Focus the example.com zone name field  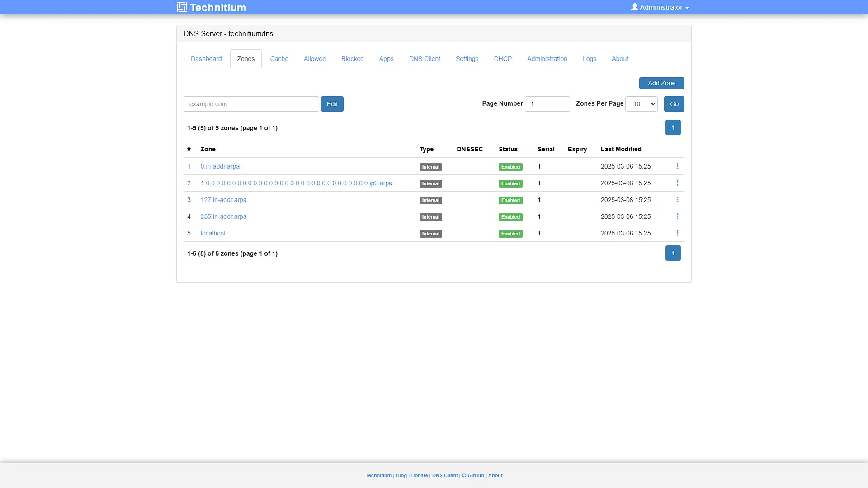(x=251, y=104)
